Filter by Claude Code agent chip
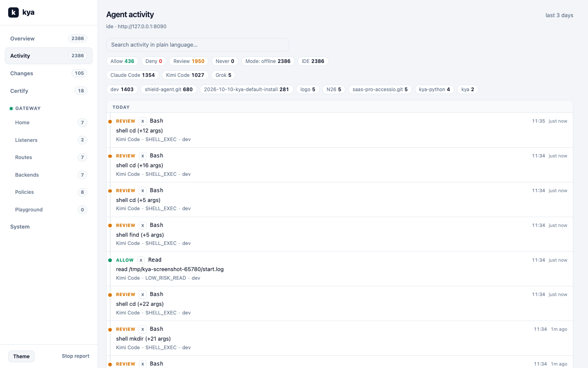This screenshot has height=368, width=588. pyautogui.click(x=133, y=75)
